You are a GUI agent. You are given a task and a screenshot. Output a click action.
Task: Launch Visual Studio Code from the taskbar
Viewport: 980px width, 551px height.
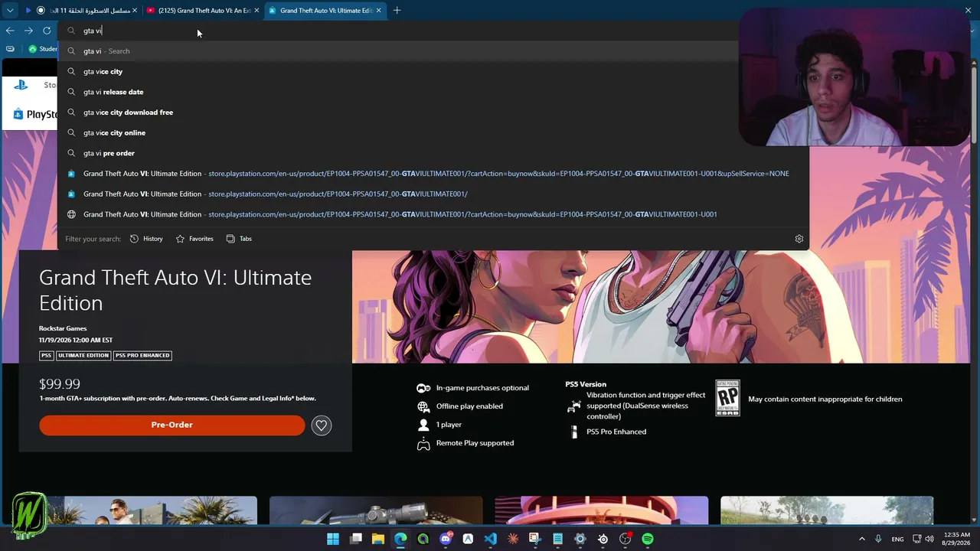tap(491, 539)
